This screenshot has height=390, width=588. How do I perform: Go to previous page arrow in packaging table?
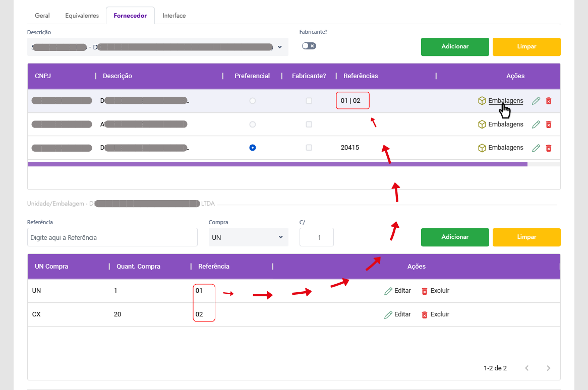(x=527, y=368)
